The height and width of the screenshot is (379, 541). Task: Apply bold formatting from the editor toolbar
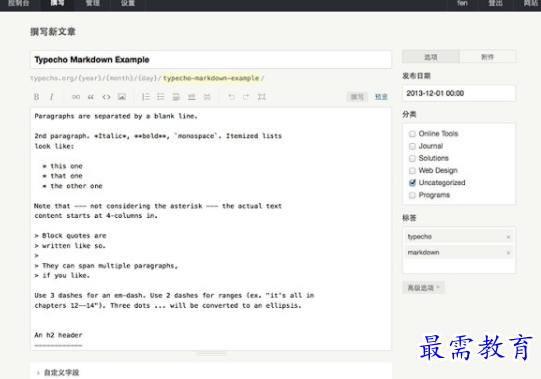click(36, 97)
